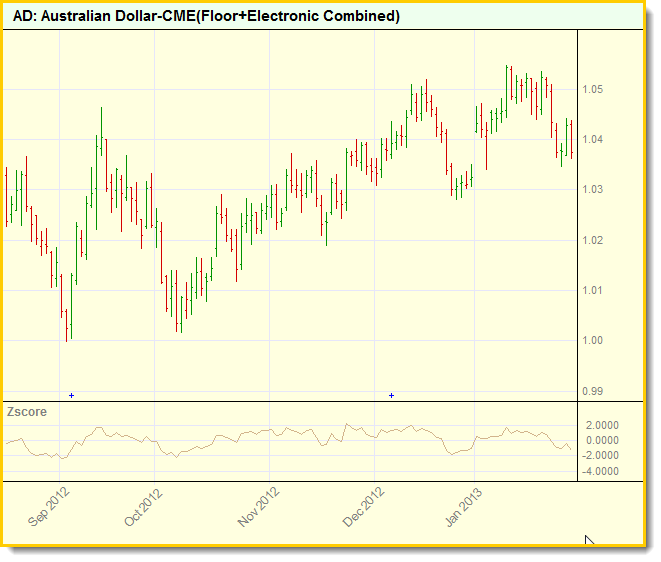
Task: Select the 1.03 price axis value
Action: [x=594, y=190]
